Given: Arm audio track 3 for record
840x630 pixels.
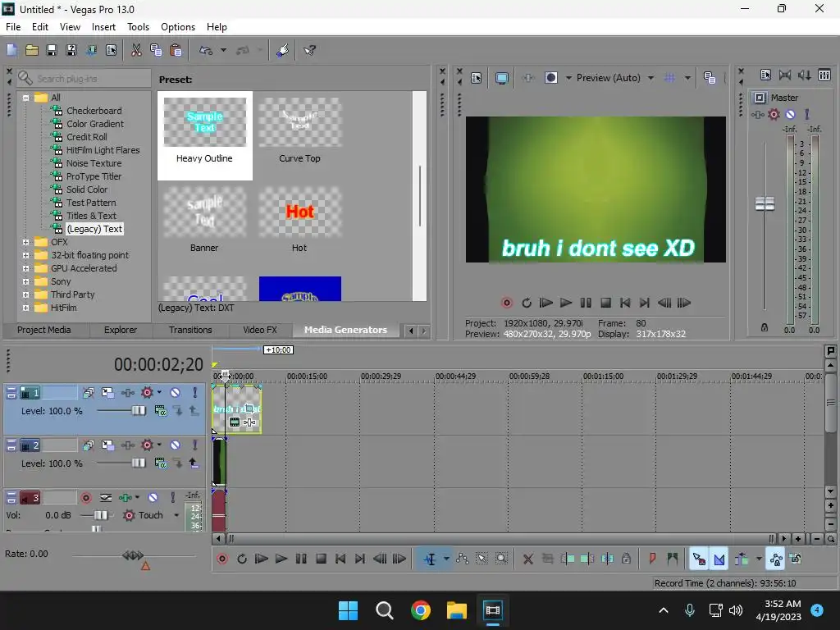Looking at the screenshot, I should (85, 498).
